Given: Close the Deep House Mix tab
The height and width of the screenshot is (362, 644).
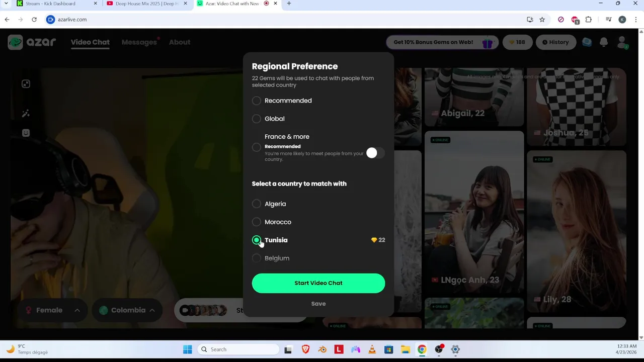Looking at the screenshot, I should pyautogui.click(x=185, y=4).
